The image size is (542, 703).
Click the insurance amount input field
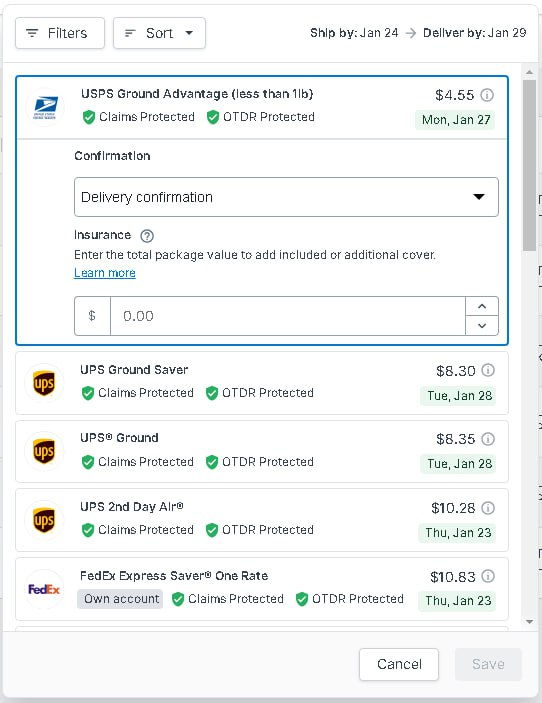[287, 316]
